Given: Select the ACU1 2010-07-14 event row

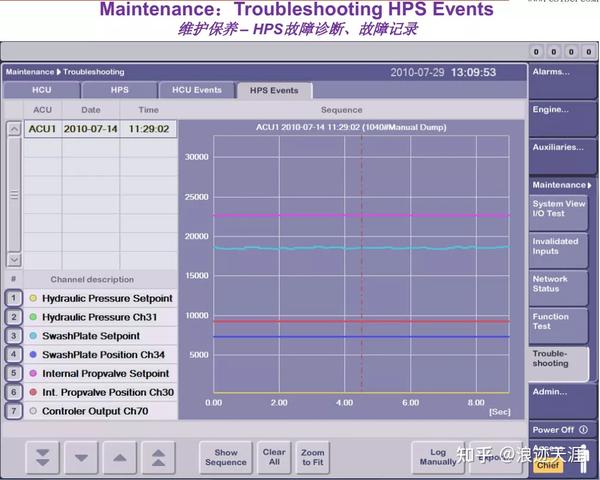Looking at the screenshot, I should tap(100, 129).
